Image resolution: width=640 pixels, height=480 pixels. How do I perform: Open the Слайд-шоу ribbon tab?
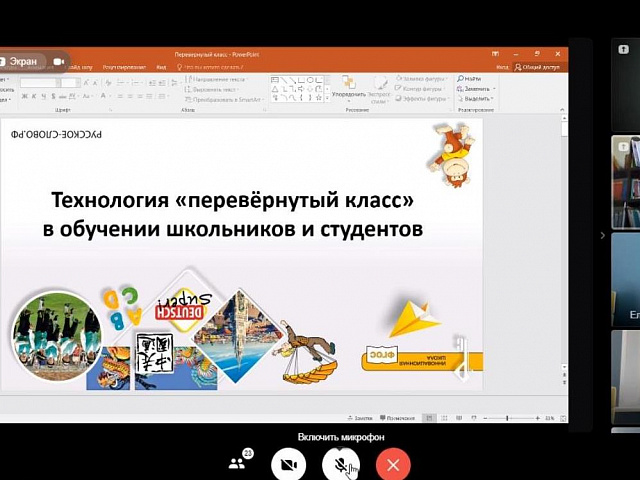(80, 67)
